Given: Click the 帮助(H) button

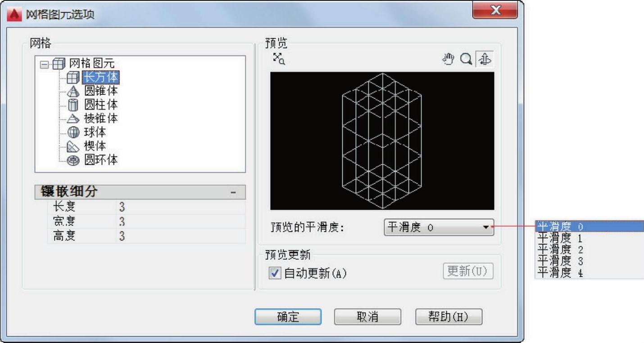Looking at the screenshot, I should [449, 317].
